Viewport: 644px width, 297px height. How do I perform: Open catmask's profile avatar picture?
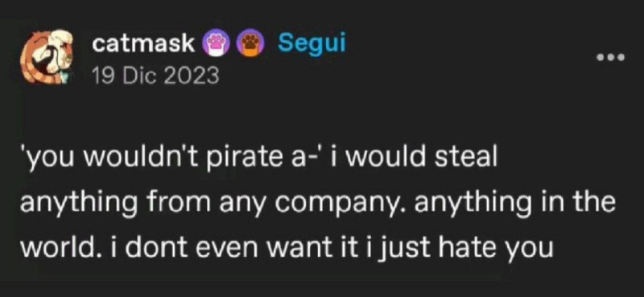click(47, 57)
